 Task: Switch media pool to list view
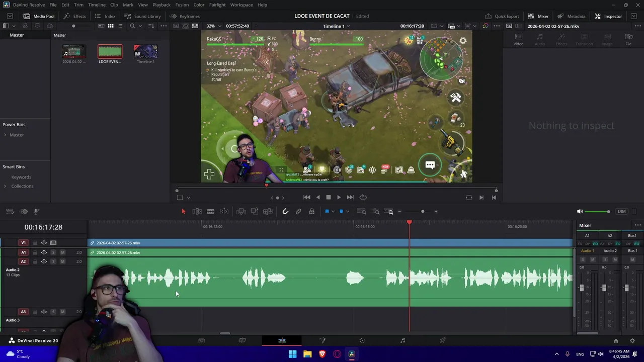[120, 26]
